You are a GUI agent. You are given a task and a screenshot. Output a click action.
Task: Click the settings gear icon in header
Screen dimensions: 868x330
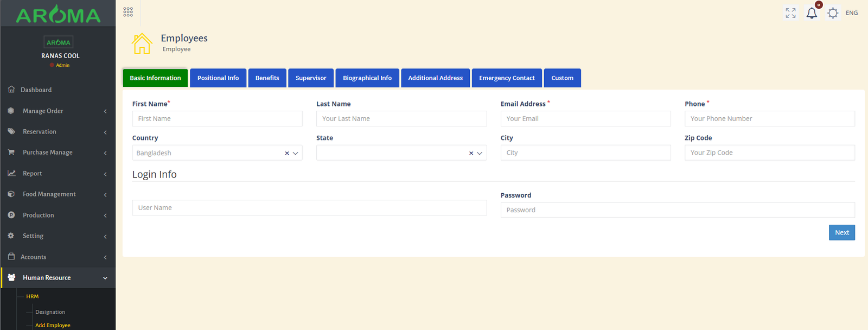[833, 13]
